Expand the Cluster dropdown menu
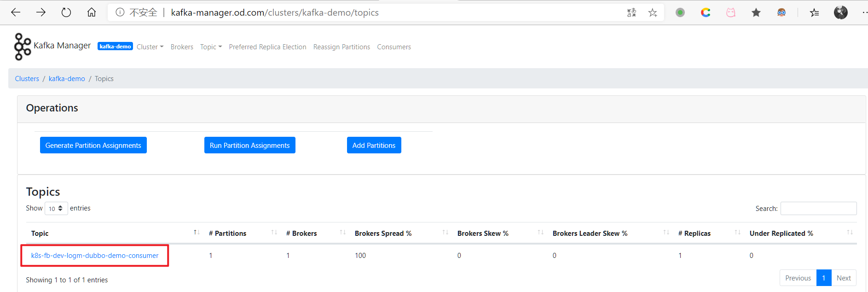The height and width of the screenshot is (292, 868). pyautogui.click(x=150, y=47)
